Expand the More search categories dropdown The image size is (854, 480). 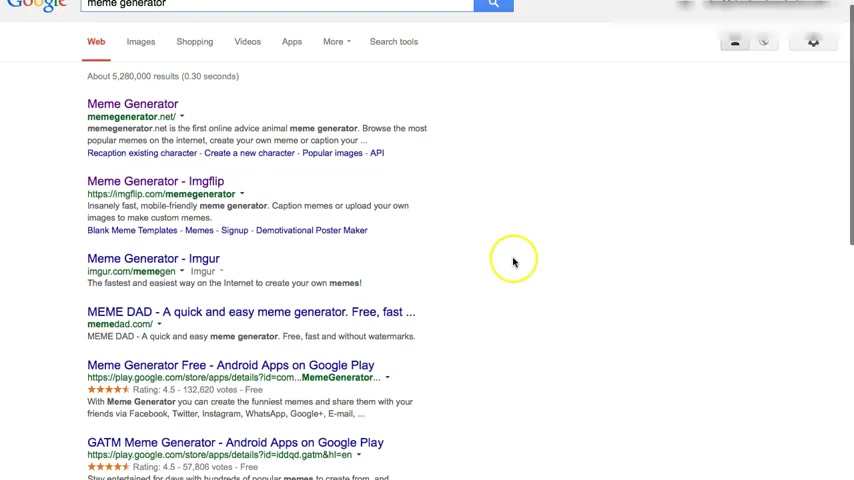pyautogui.click(x=337, y=42)
